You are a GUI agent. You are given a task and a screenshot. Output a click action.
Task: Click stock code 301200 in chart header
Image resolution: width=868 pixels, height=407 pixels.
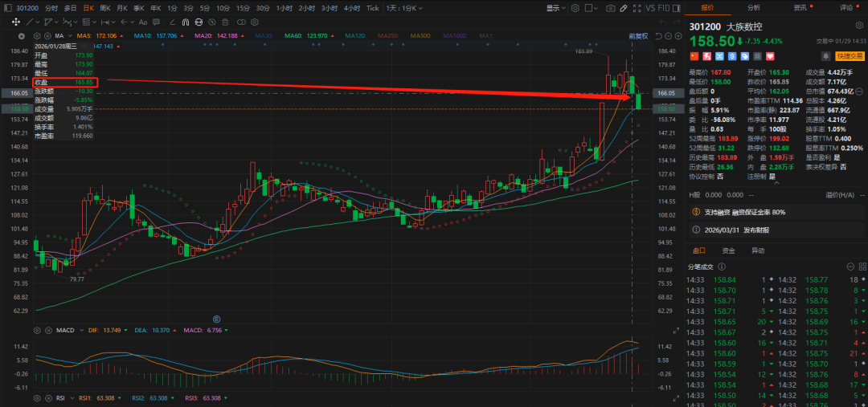pyautogui.click(x=27, y=8)
